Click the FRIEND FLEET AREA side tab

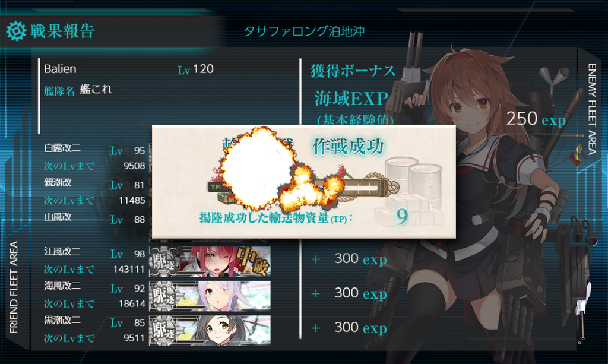14,287
